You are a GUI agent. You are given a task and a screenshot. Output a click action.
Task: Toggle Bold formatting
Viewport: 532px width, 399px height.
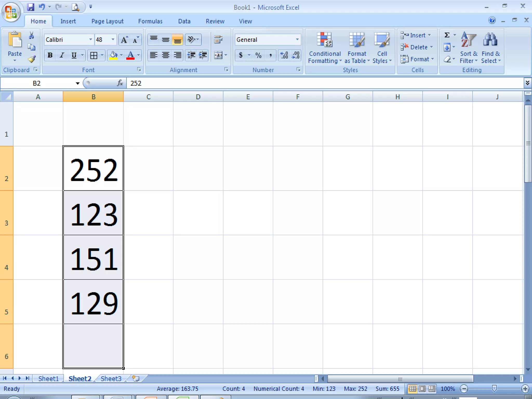[x=50, y=55]
